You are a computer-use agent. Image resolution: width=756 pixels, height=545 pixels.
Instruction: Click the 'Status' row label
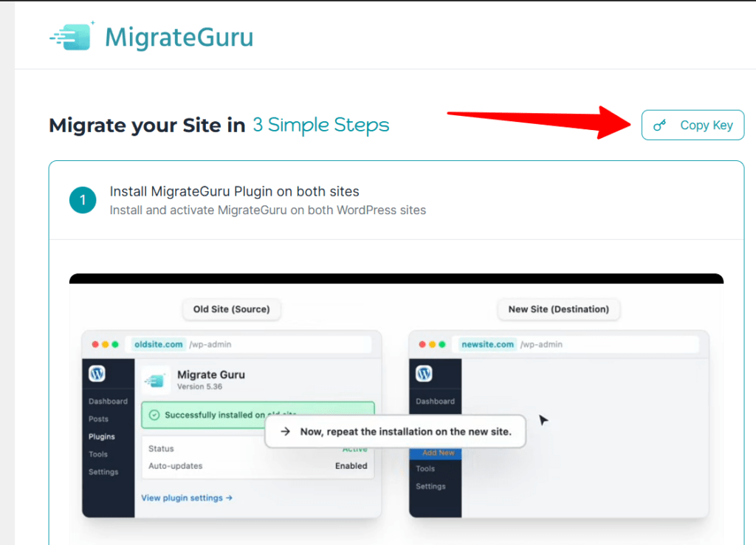161,448
